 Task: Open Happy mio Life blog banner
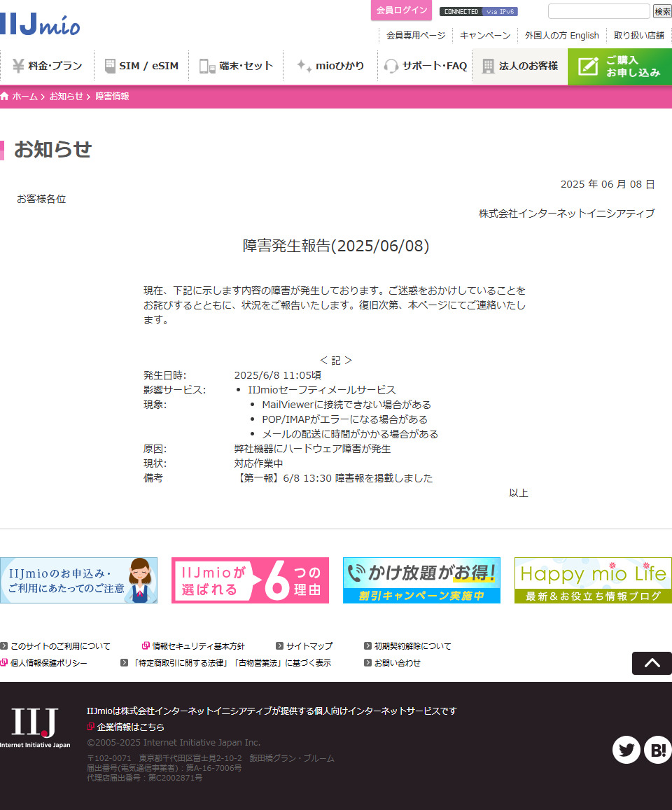coord(593,580)
